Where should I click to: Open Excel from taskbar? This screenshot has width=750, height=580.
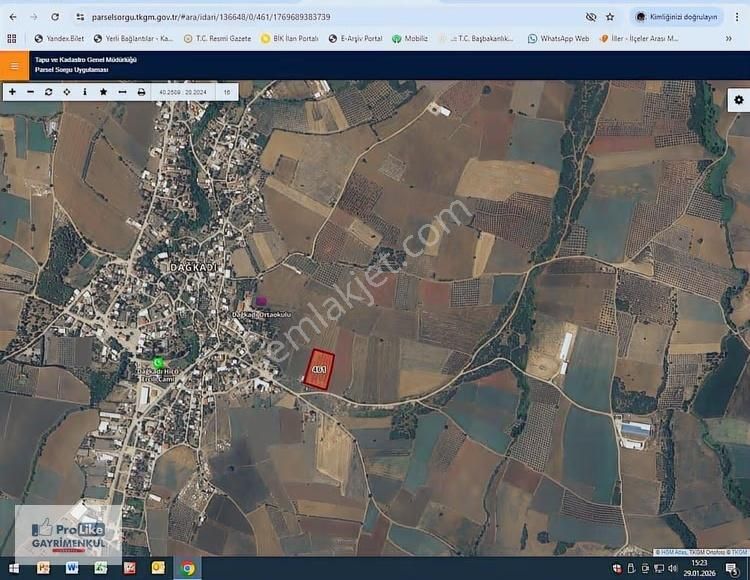(100, 568)
